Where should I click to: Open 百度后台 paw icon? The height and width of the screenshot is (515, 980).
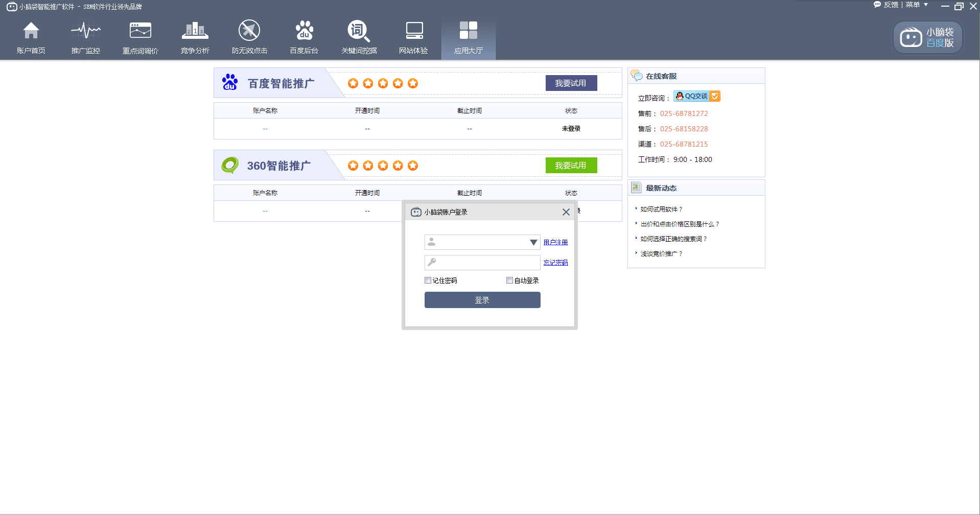coord(304,38)
